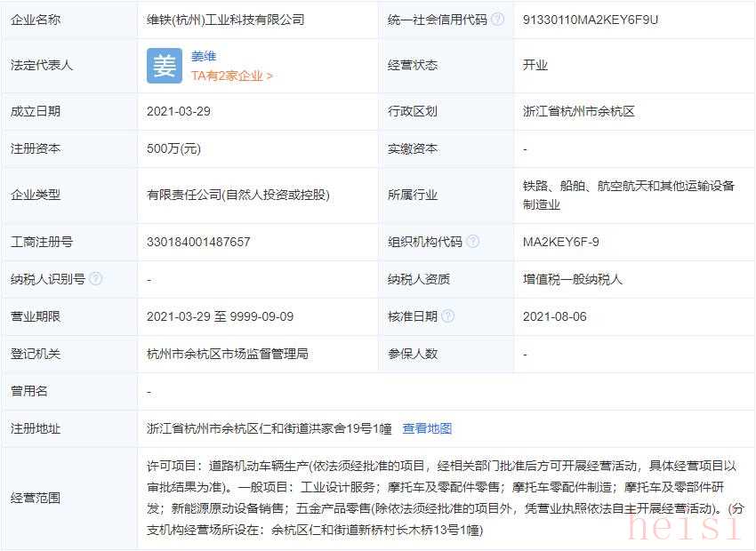Click the blue 姜 avatar icon
756x551 pixels.
(165, 66)
